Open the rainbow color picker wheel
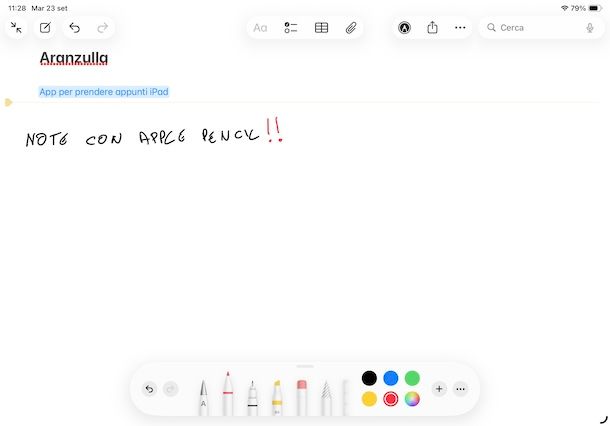The width and height of the screenshot is (610, 426). (412, 399)
